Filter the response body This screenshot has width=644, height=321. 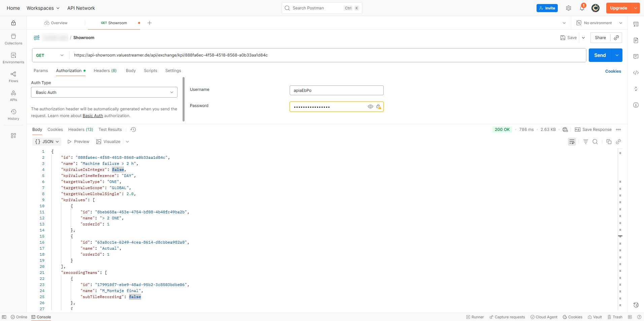pyautogui.click(x=586, y=142)
